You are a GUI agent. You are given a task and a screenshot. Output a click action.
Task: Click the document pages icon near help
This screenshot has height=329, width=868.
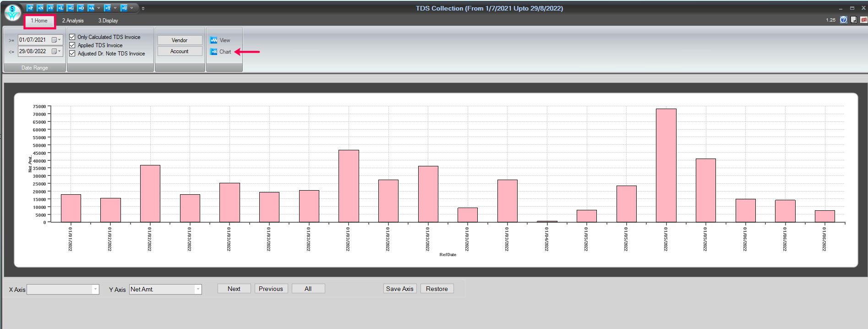click(854, 20)
